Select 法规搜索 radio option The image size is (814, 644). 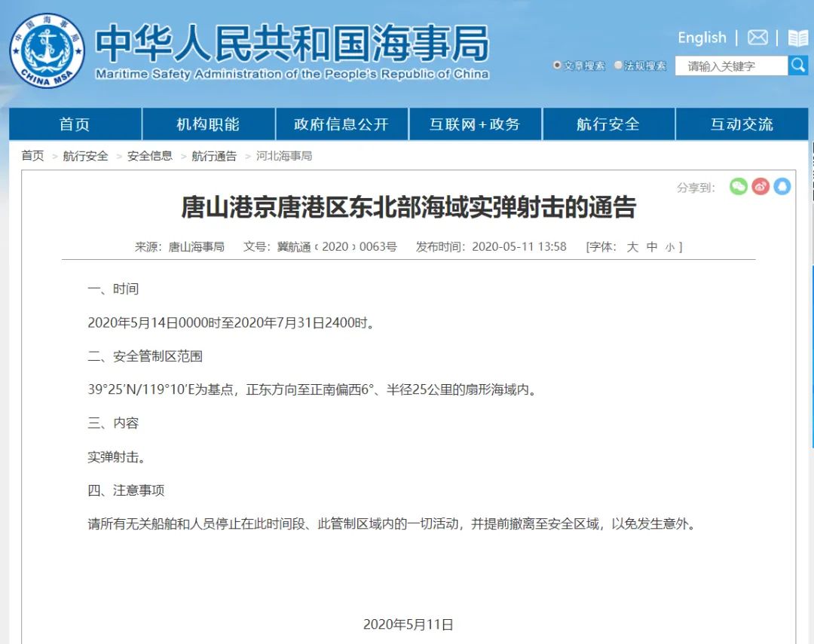[618, 66]
